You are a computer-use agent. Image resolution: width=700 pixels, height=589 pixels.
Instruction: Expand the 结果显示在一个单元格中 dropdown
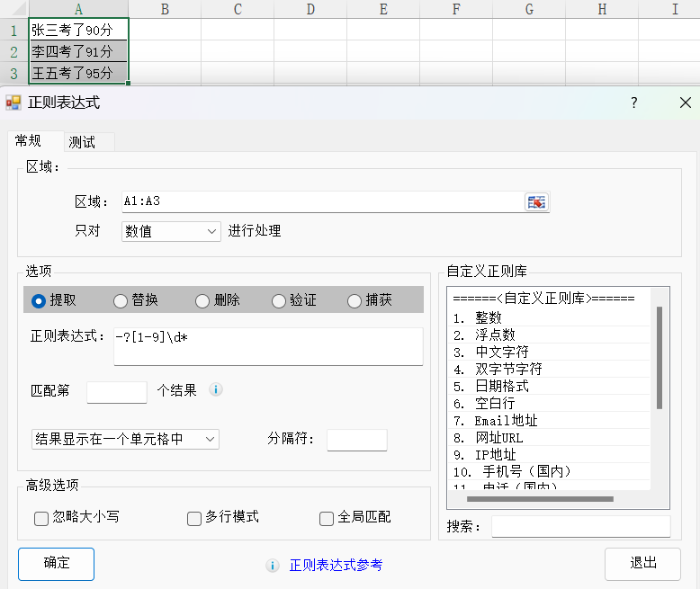pos(125,439)
